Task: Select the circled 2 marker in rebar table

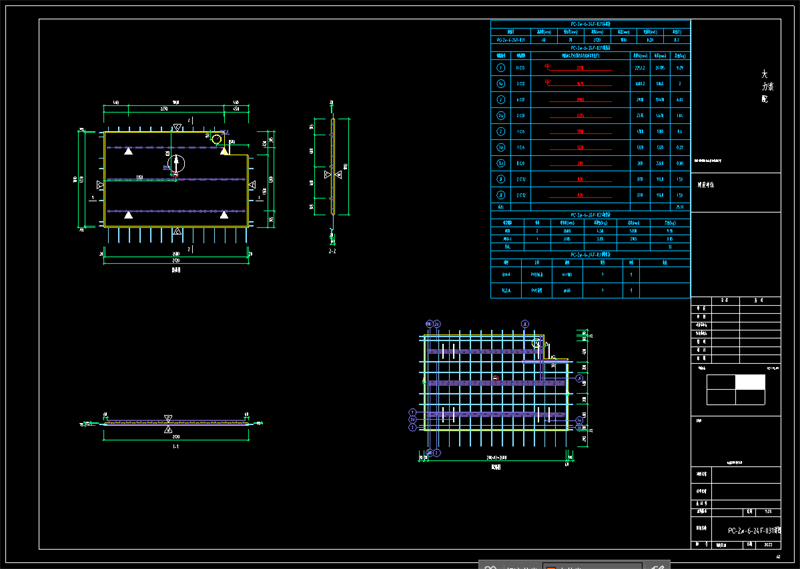Action: coord(501,100)
